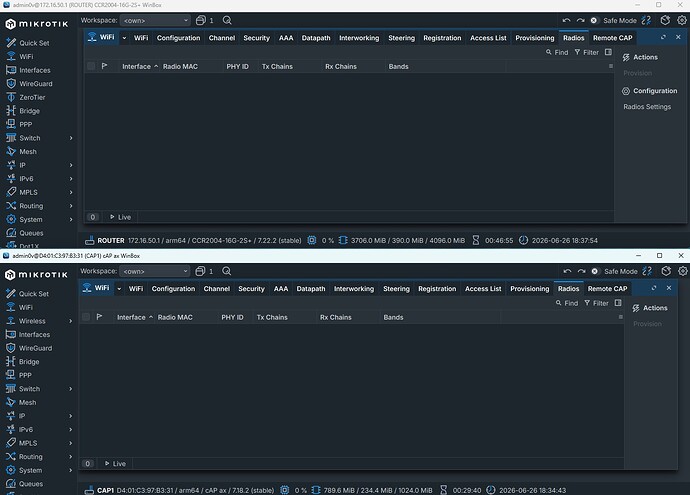This screenshot has width=690, height=495.
Task: Click the search magnifier in CAP1 window toolbar
Action: click(227, 271)
